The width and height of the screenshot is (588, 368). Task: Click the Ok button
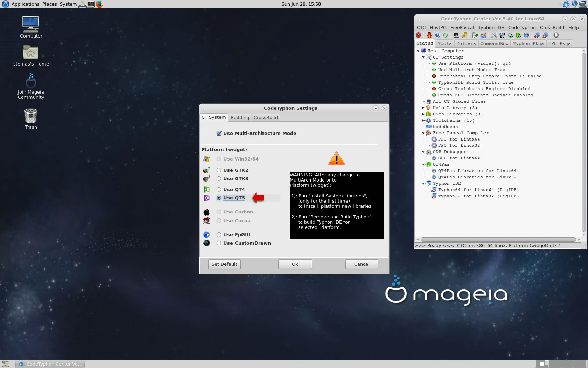(295, 264)
